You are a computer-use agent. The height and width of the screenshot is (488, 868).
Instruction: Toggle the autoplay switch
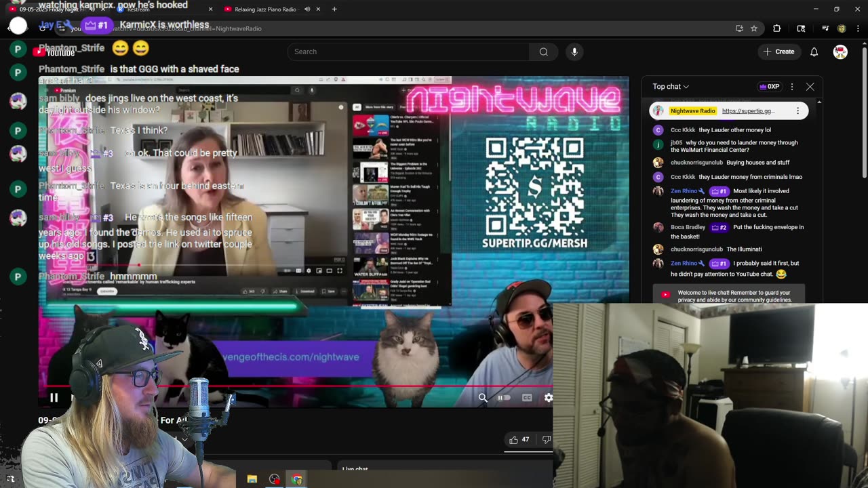[504, 398]
